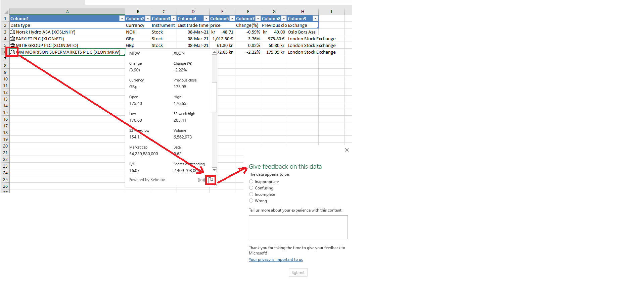Click the broadcast icon beside the flag

tap(201, 180)
